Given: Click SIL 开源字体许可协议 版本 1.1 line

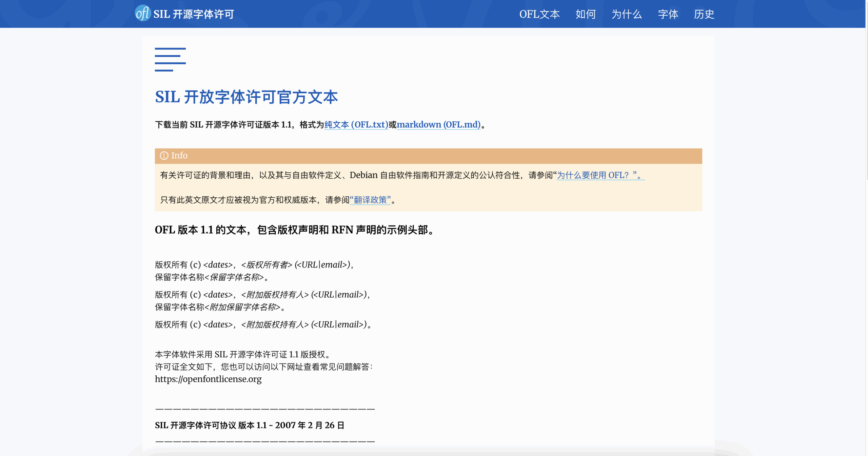Looking at the screenshot, I should coord(250,425).
